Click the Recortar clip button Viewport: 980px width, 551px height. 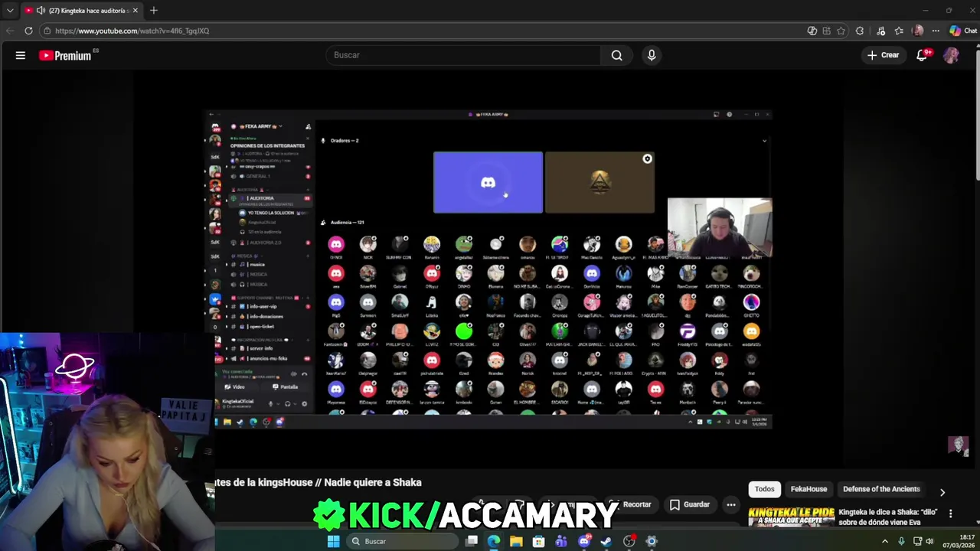pyautogui.click(x=631, y=504)
